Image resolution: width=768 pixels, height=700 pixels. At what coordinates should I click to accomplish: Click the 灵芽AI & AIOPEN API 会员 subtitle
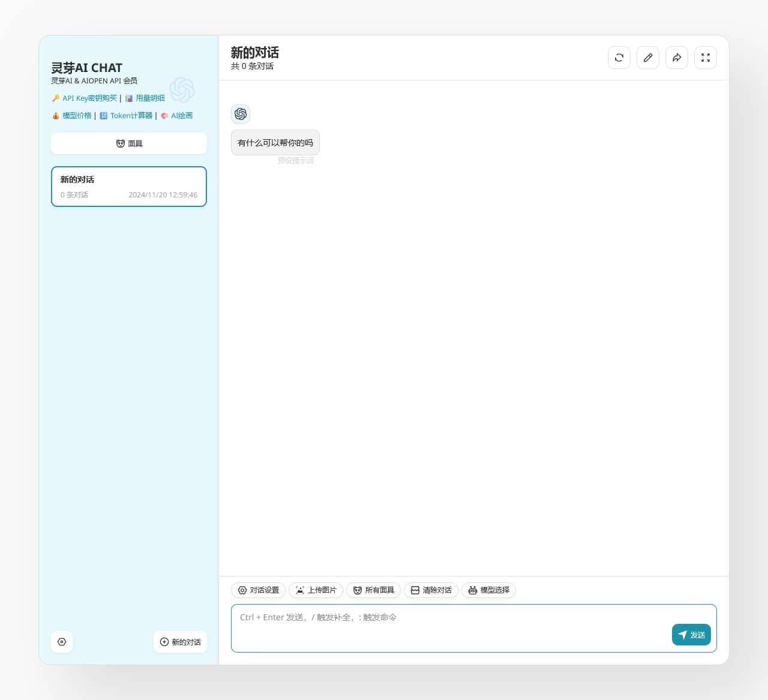(94, 81)
